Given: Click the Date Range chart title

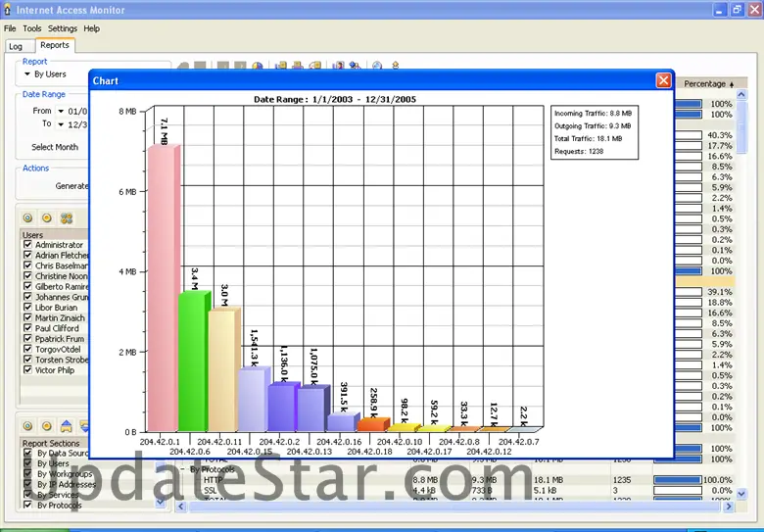Looking at the screenshot, I should point(335,99).
